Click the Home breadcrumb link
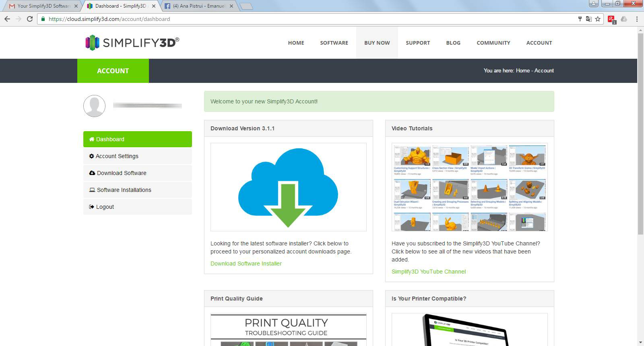The width and height of the screenshot is (644, 346). (523, 70)
